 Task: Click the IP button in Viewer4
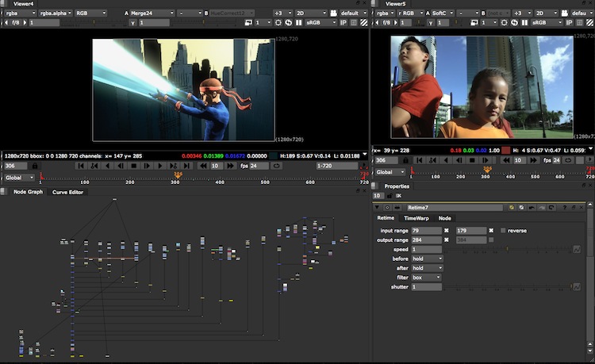click(343, 24)
